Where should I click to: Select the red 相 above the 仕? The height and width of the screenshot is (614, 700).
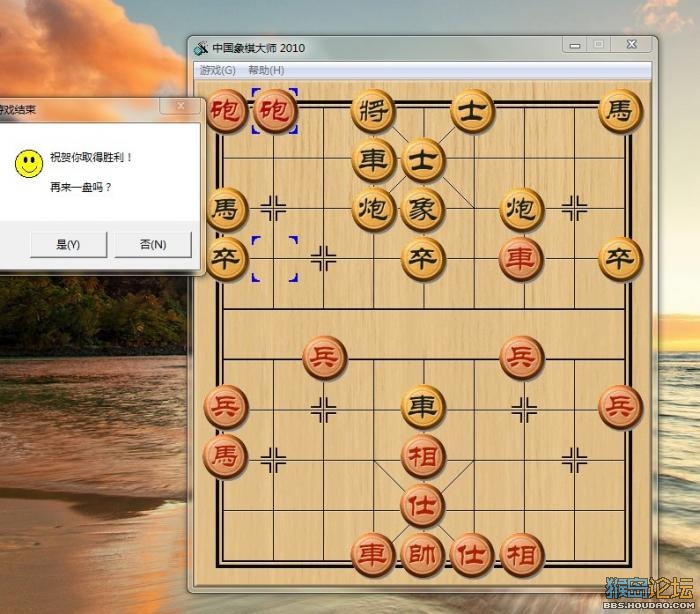(423, 456)
